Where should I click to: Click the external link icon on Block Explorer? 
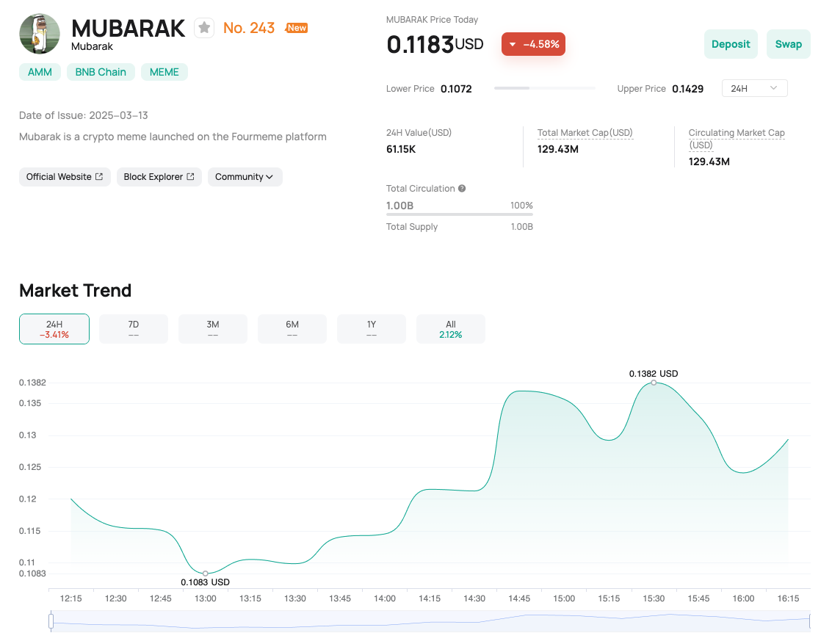190,177
